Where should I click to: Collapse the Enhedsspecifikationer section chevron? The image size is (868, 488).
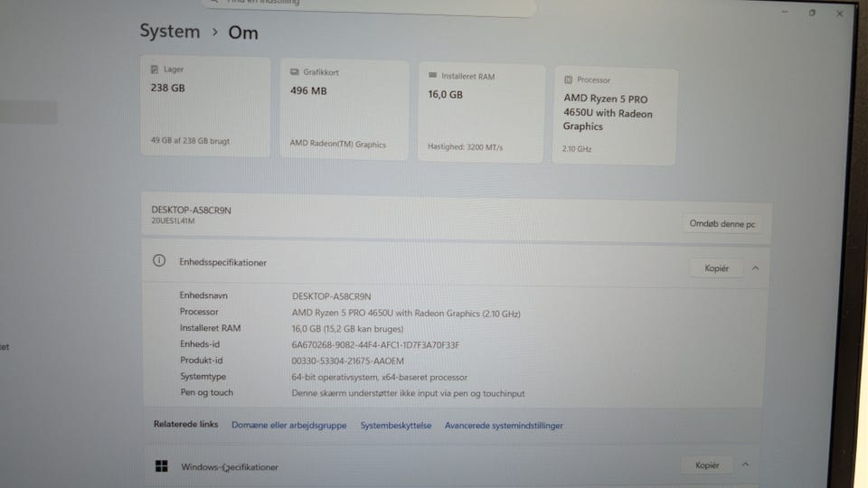755,268
